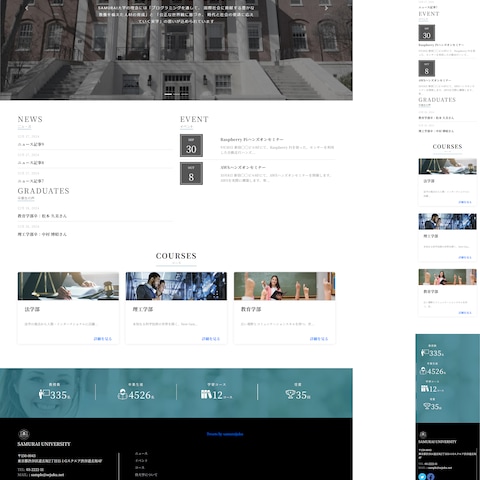Click the NEWS section heading
480x480 pixels.
(x=30, y=119)
